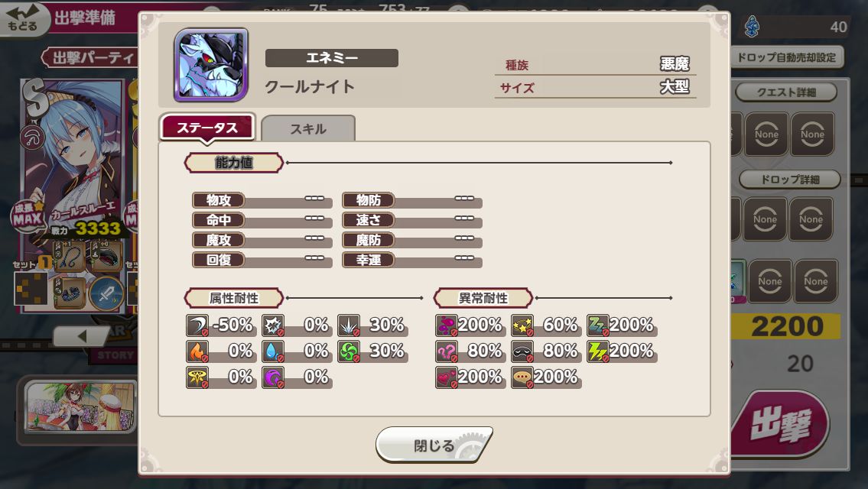Click the water resistance droplet icon
868x489 pixels.
(x=273, y=351)
